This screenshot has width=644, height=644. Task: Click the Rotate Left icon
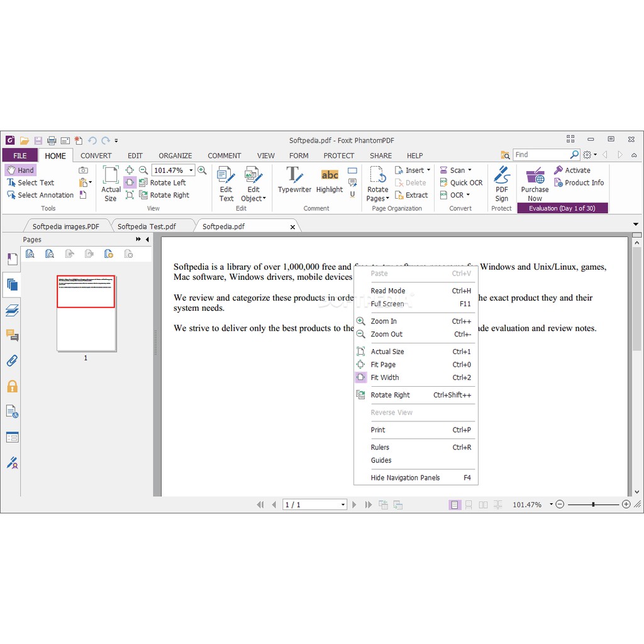pos(144,183)
